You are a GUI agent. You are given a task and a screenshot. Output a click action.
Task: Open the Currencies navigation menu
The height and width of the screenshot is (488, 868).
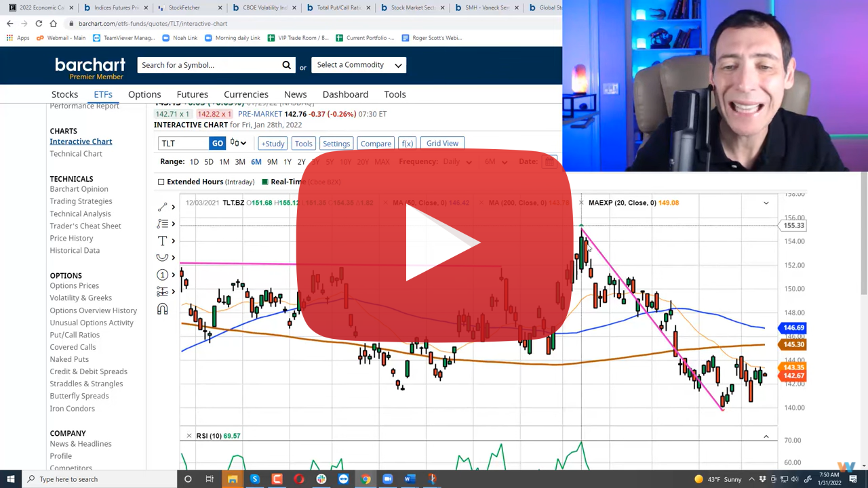click(246, 94)
